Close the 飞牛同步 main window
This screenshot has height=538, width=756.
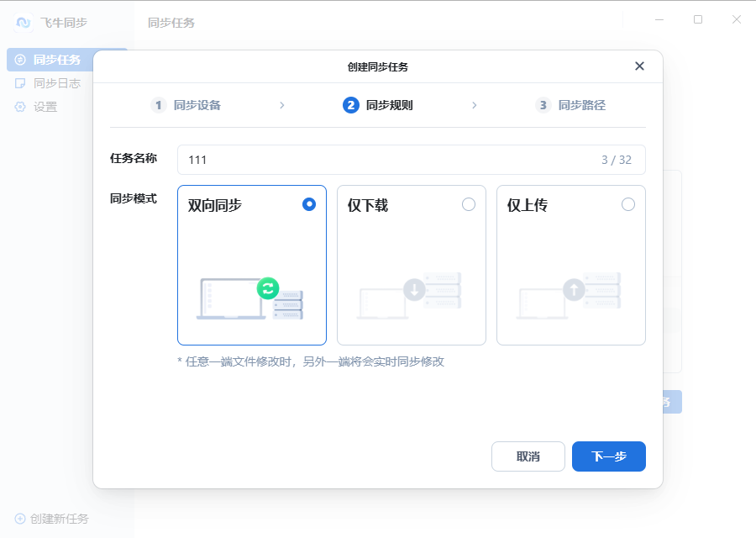(736, 20)
